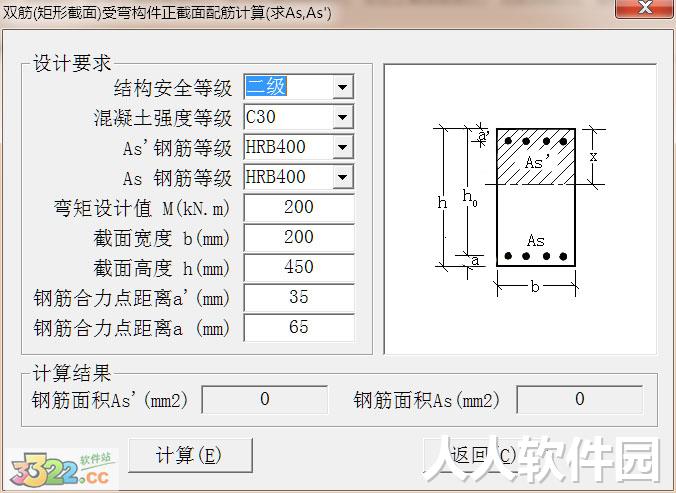Expand the 混凝土强度等级 C30 dropdown arrow
Image resolution: width=676 pixels, height=493 pixels.
pos(343,117)
